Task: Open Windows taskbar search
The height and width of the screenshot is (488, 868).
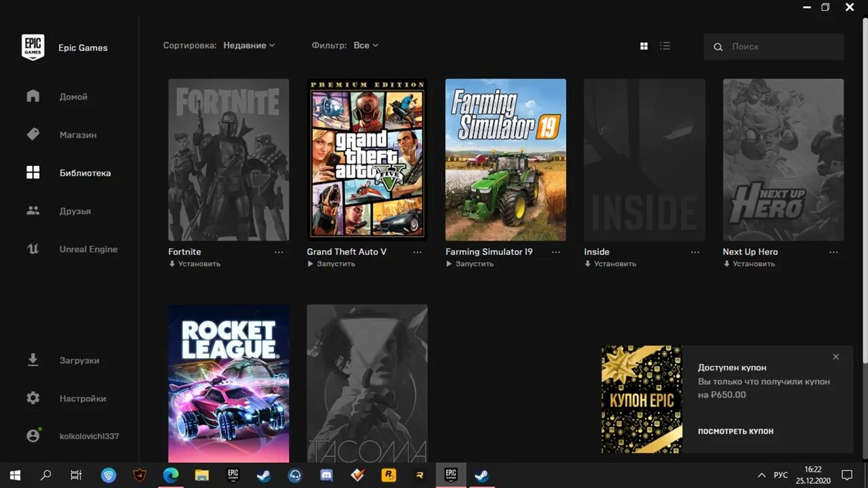Action: pos(45,475)
